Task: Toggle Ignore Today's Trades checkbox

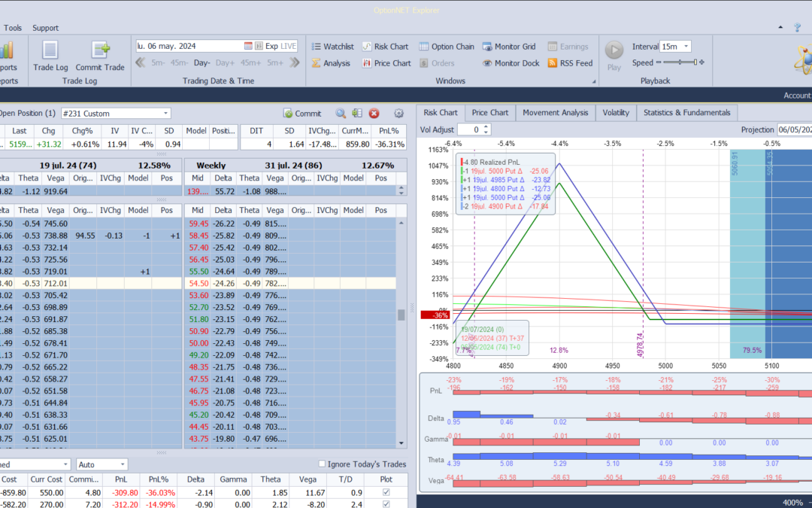Action: 322,464
